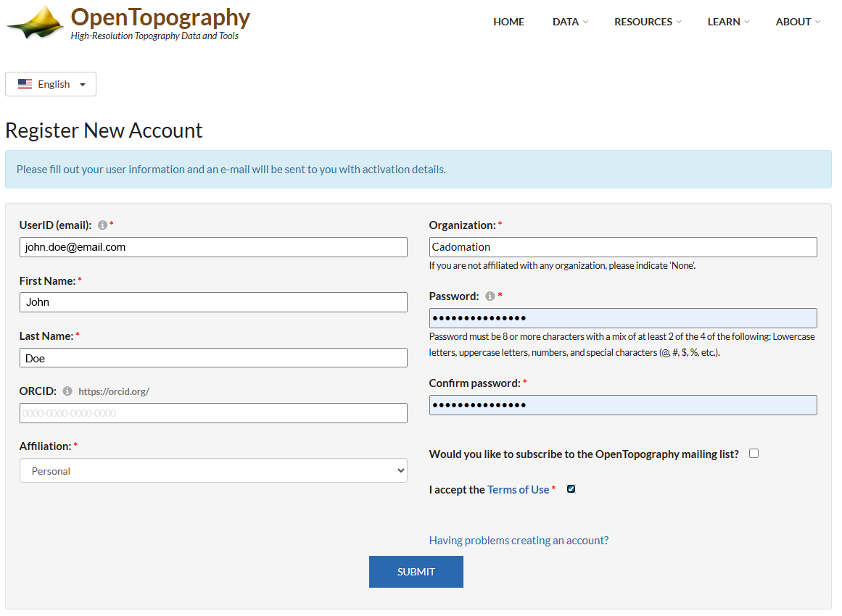
Task: Click the US flag icon in language selector
Action: pyautogui.click(x=25, y=84)
